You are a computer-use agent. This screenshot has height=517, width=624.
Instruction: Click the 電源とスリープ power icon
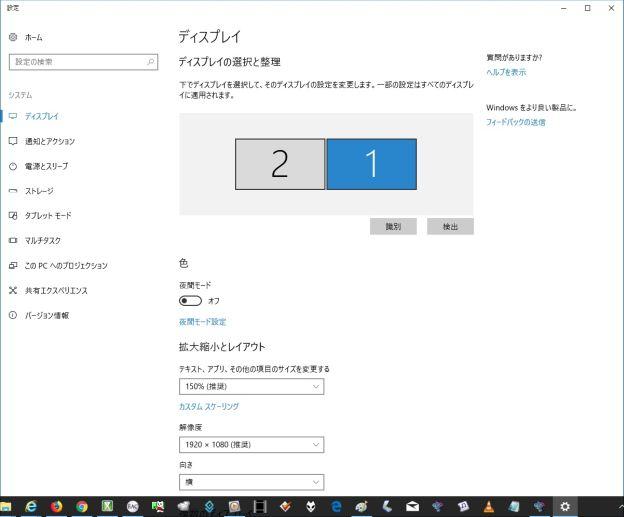click(13, 166)
